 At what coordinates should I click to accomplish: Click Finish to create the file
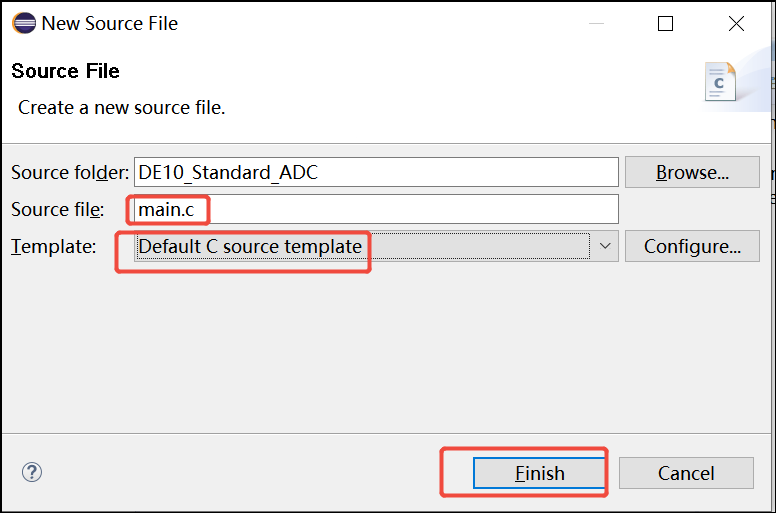coord(539,473)
